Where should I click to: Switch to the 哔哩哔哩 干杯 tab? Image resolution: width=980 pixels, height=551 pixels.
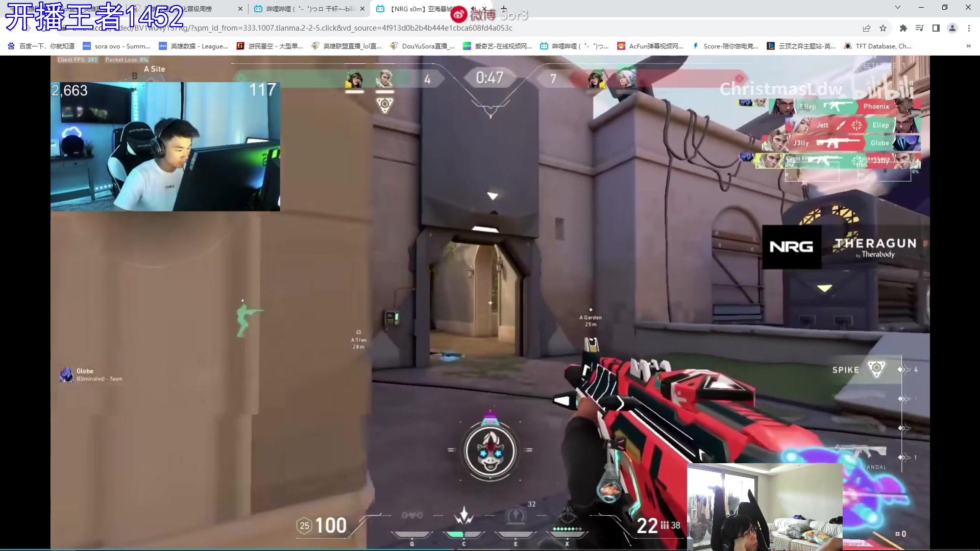310,9
